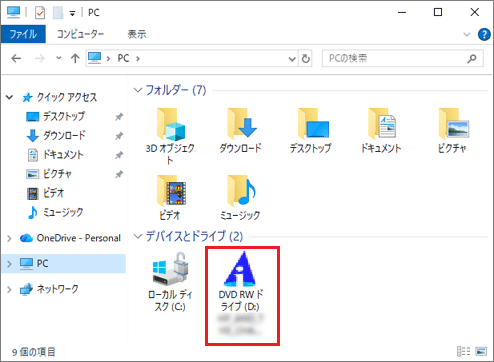The height and width of the screenshot is (362, 494).
Task: Click the search magnifier icon
Action: pyautogui.click(x=472, y=59)
